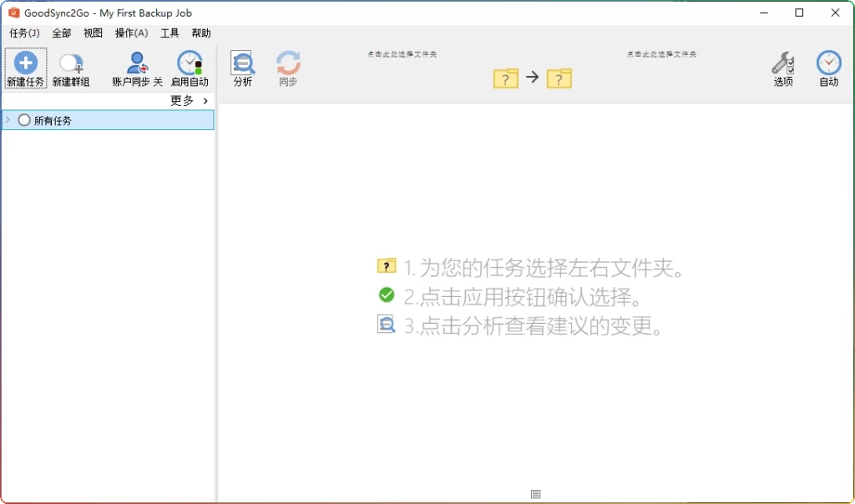The height and width of the screenshot is (504, 855).
Task: Maximize the GoodSync2Go window
Action: [799, 13]
